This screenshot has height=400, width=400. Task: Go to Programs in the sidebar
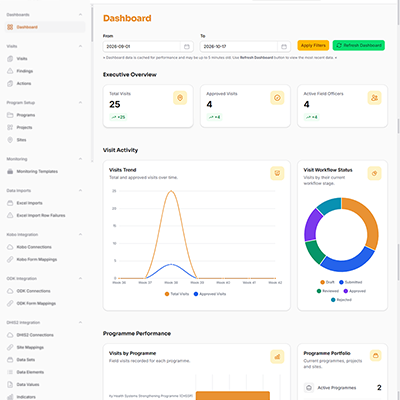pos(45,115)
